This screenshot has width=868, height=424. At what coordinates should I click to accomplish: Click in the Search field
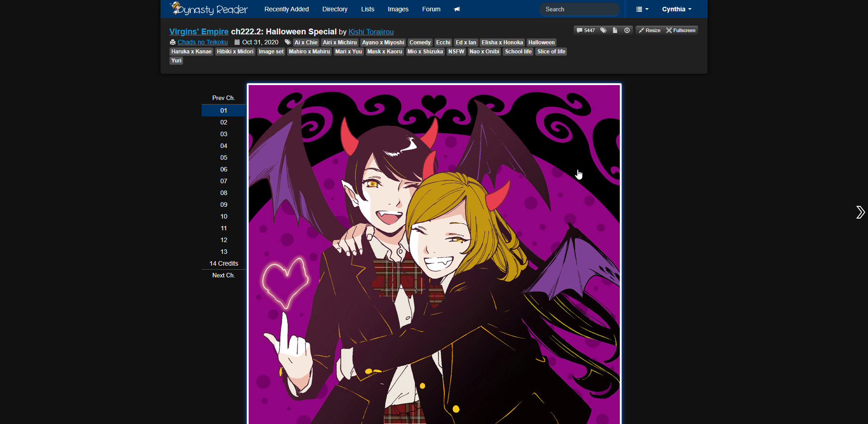pos(580,9)
